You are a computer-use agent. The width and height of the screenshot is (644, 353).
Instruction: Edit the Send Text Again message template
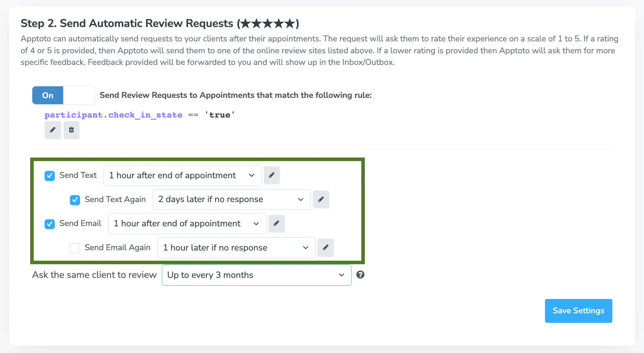321,199
